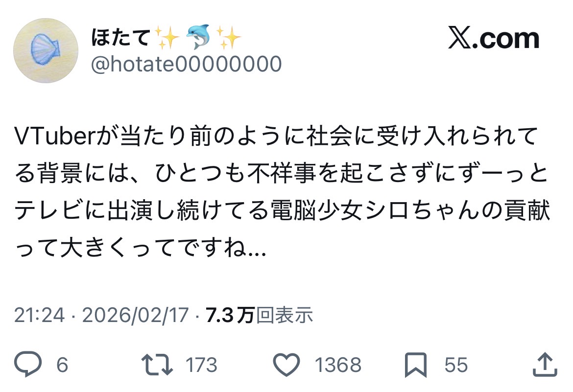Click the like count 1368

pyautogui.click(x=338, y=365)
